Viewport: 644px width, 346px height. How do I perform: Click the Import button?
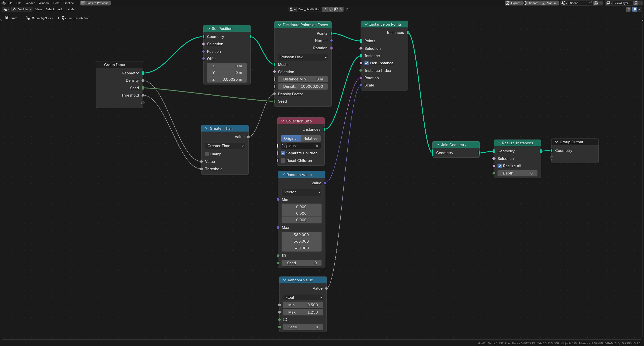click(x=531, y=3)
